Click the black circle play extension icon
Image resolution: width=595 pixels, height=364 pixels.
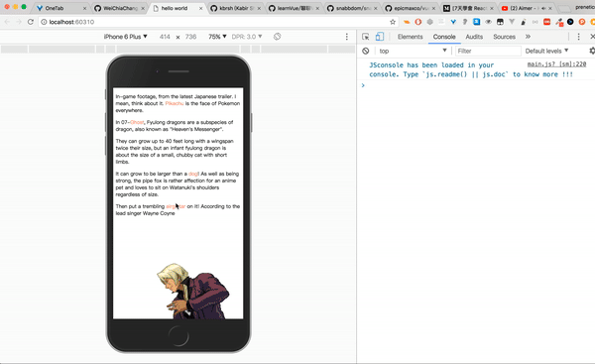tap(570, 22)
